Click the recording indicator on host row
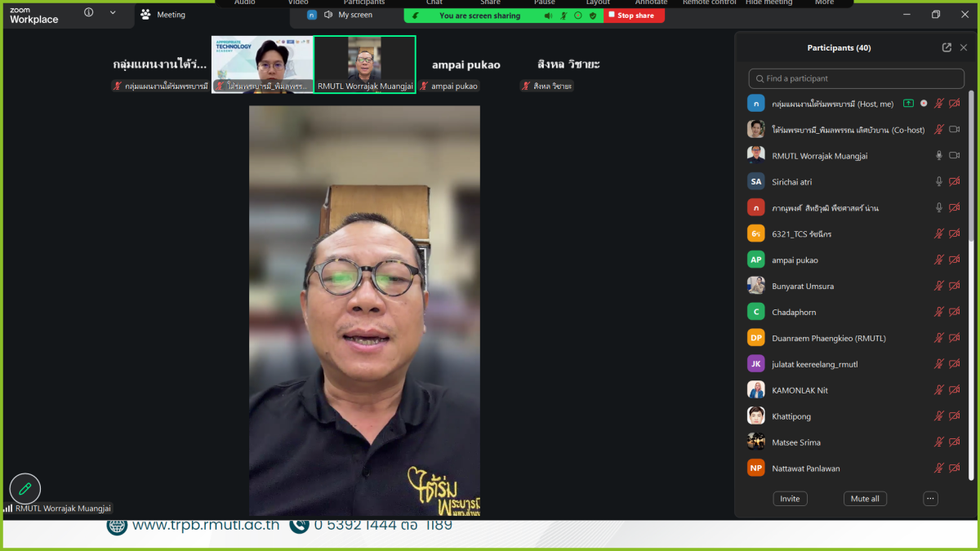The height and width of the screenshot is (551, 980). pyautogui.click(x=924, y=104)
